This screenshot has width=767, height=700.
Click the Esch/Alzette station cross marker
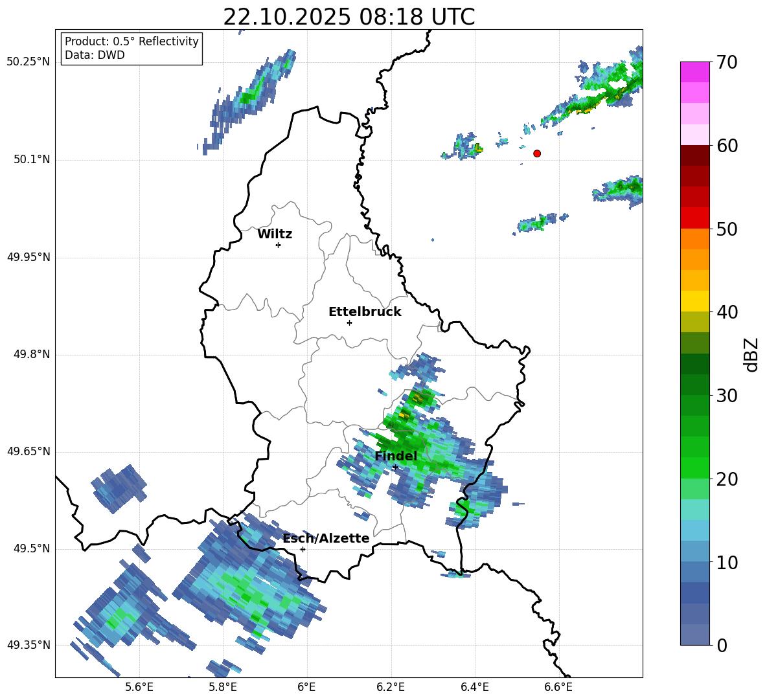pos(303,549)
